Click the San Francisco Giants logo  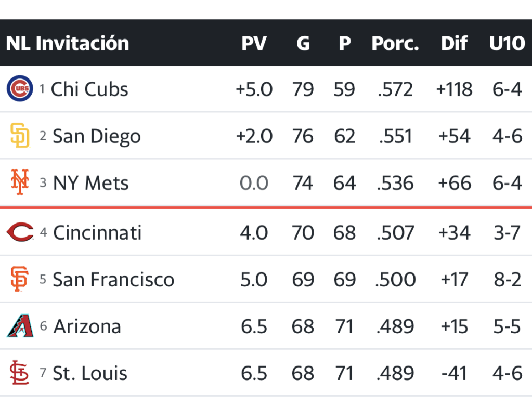tap(20, 279)
